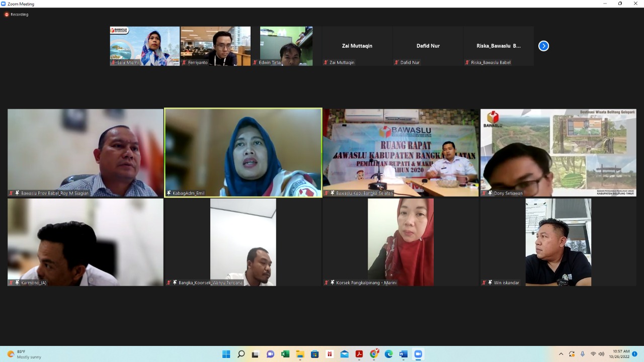
Task: Open Zoom from the taskbar
Action: (x=418, y=354)
